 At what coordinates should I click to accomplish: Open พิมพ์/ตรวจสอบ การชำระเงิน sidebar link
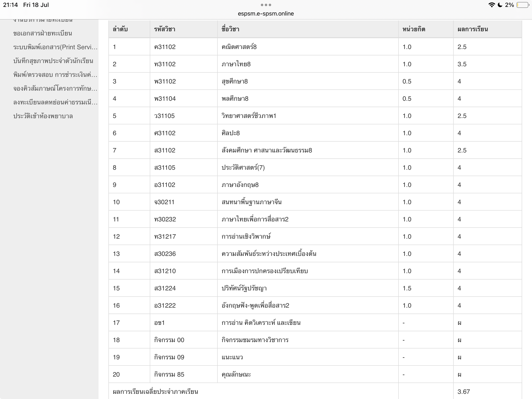coord(55,75)
